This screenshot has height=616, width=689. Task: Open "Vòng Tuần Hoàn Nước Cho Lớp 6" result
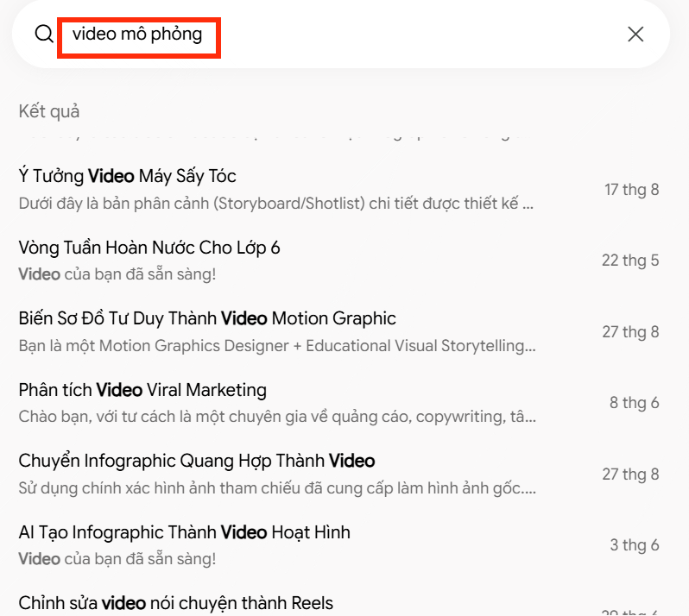click(149, 248)
